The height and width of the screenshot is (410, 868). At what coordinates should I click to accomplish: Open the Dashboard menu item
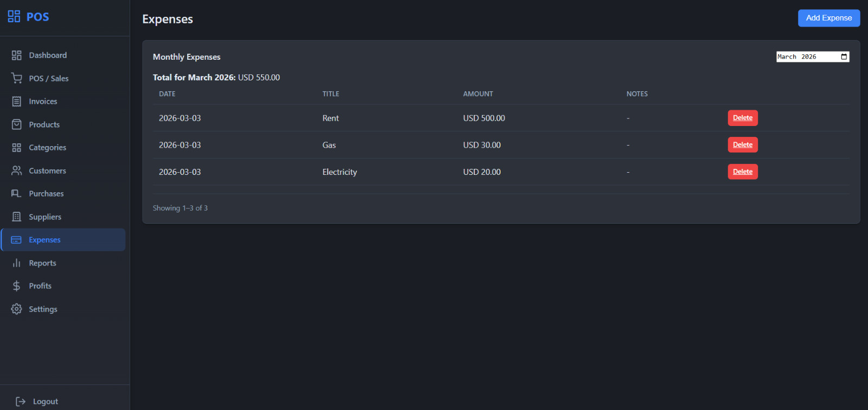63,55
